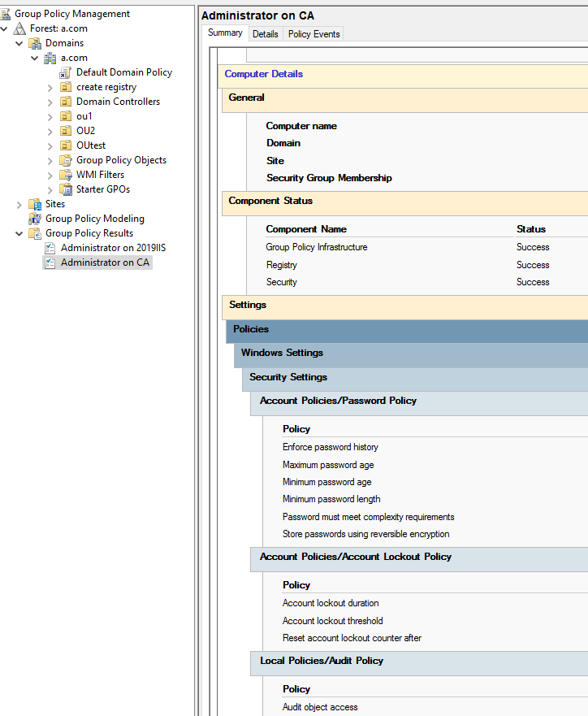Click the Group Policy Modeling icon
Viewport: 588px width, 716px height.
tap(35, 219)
